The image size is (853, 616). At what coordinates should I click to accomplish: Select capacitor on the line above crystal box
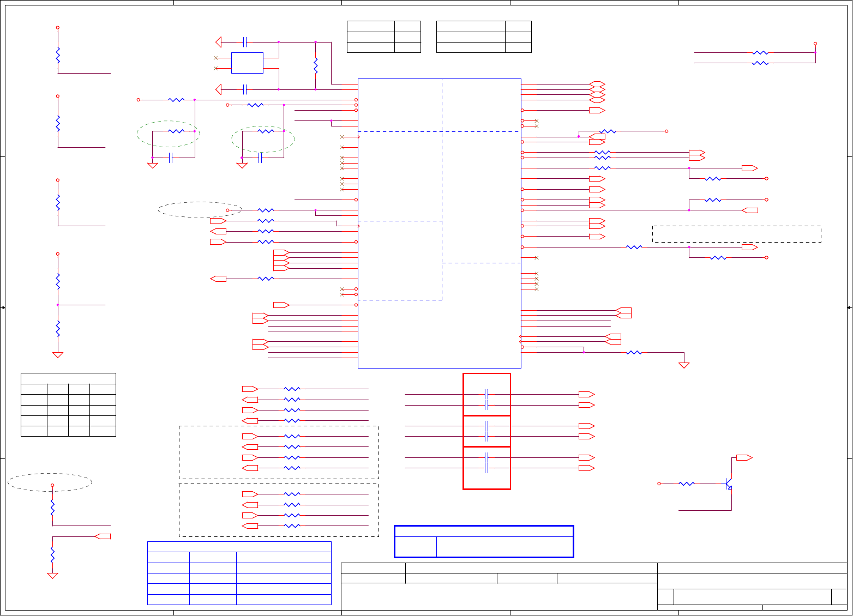(x=245, y=42)
